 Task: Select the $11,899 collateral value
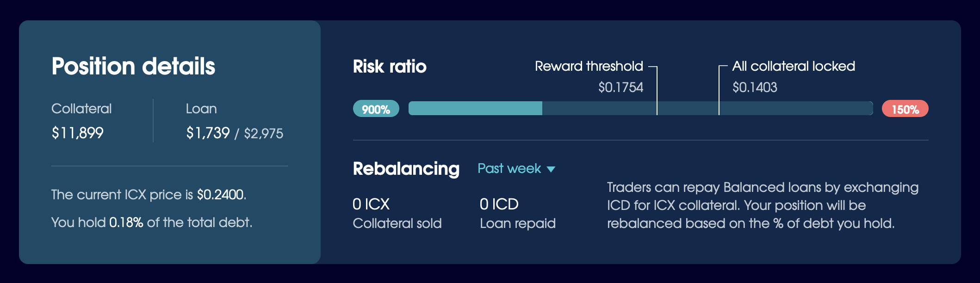coord(77,133)
